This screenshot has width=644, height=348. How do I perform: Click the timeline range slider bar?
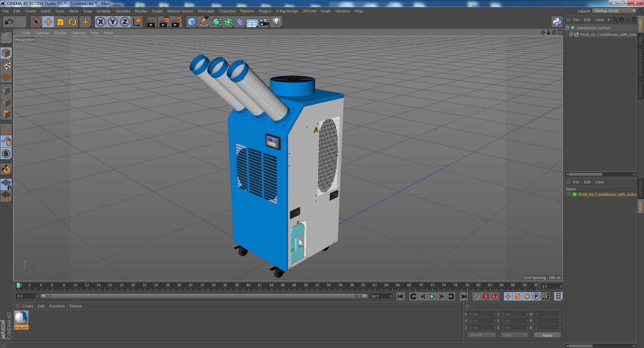[204, 296]
